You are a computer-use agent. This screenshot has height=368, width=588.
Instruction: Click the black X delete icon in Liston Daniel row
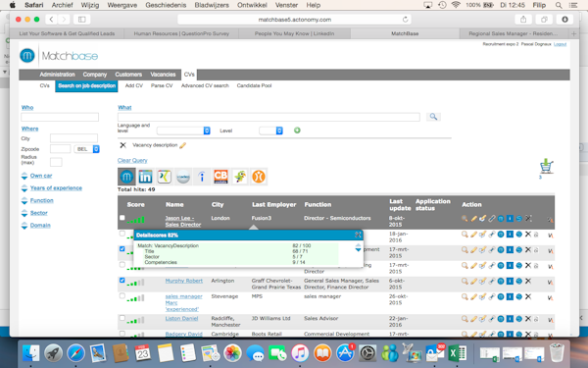528,319
